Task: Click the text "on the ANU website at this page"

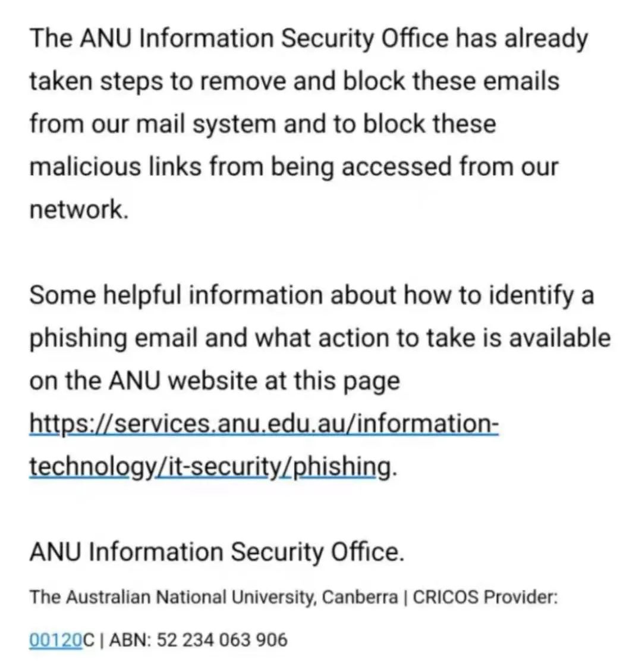Action: (x=215, y=381)
